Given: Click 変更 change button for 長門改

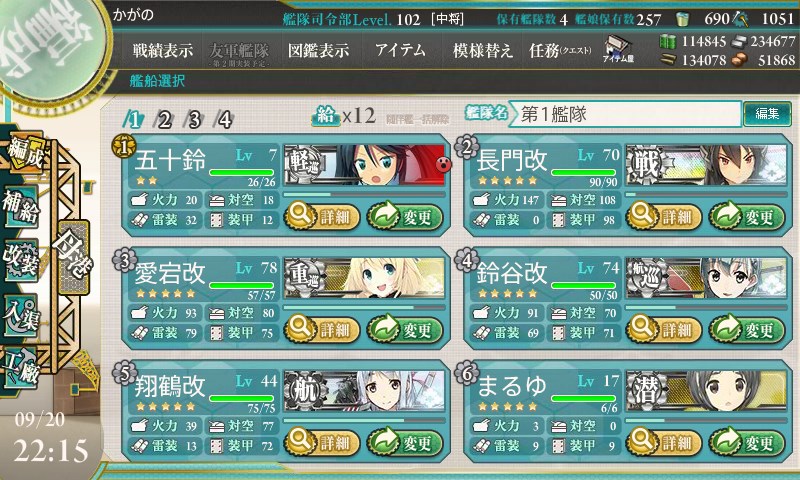Looking at the screenshot, I should (746, 217).
